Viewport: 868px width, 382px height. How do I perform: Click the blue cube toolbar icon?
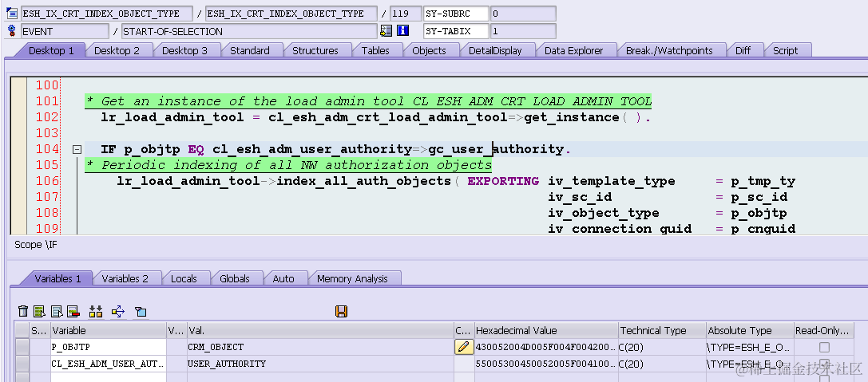tap(141, 312)
